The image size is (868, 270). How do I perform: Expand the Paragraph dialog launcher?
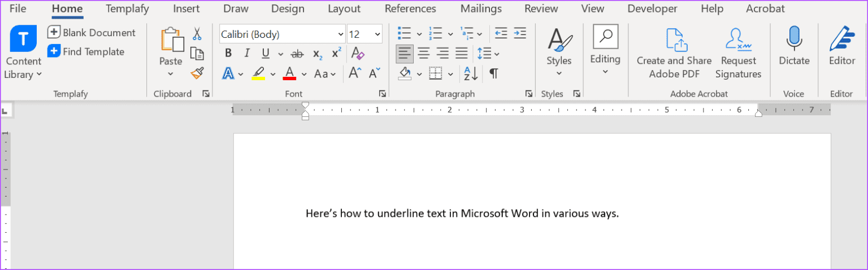[x=529, y=94]
